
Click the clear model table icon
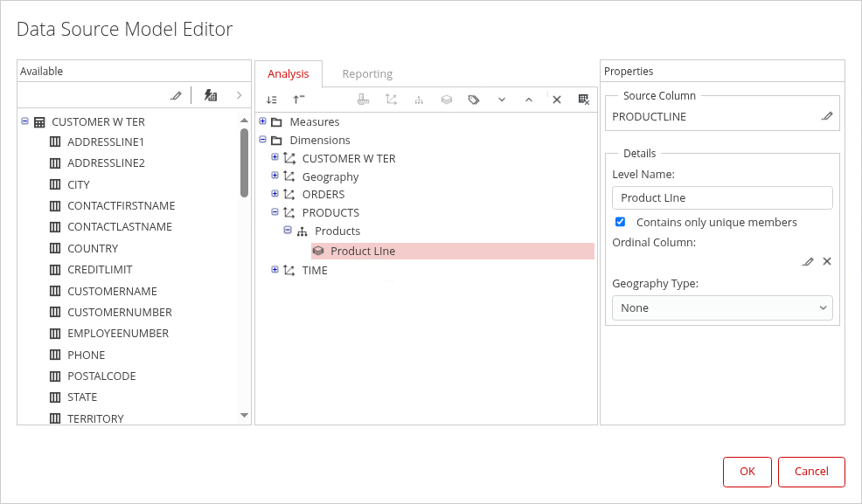(x=584, y=100)
